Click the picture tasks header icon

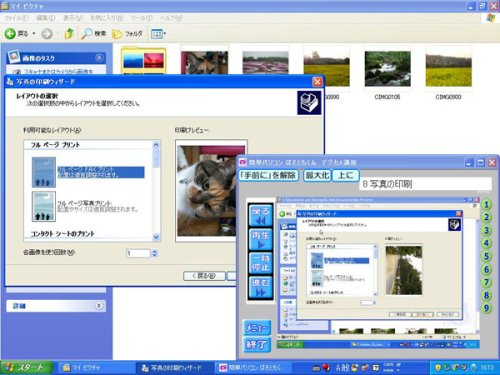(14, 57)
